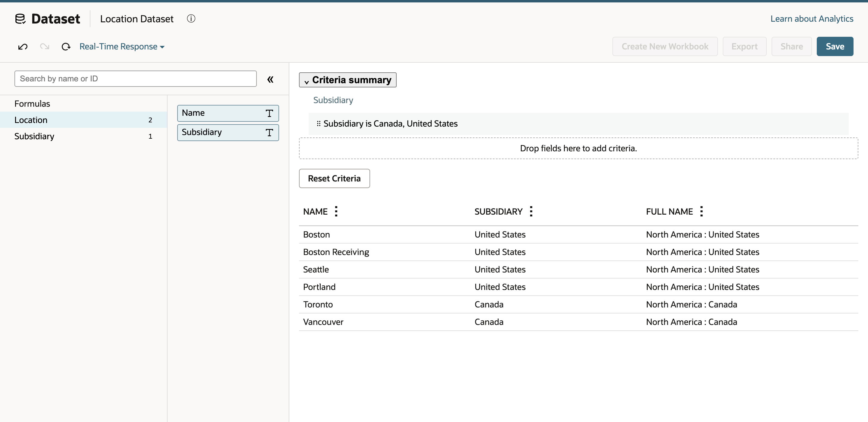The image size is (868, 422).
Task: Click the Portland name cell
Action: click(x=319, y=287)
